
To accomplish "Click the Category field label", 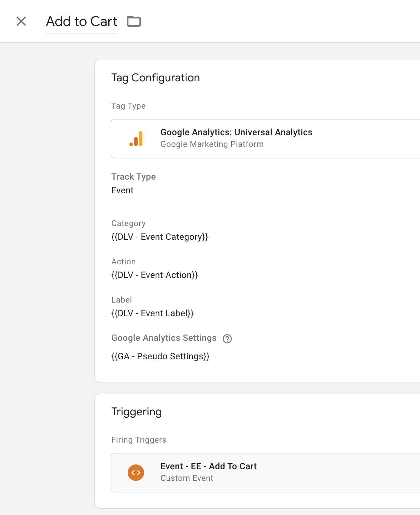I will 128,223.
